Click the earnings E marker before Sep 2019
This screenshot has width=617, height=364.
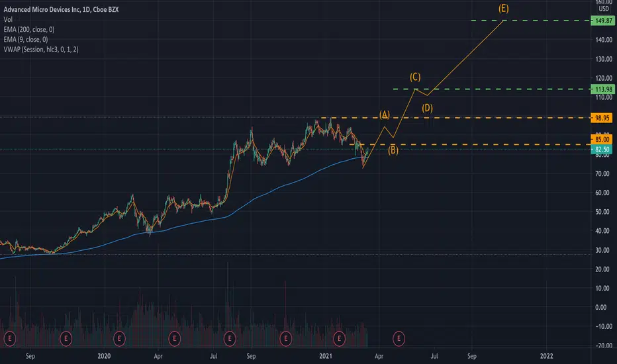tap(10, 338)
